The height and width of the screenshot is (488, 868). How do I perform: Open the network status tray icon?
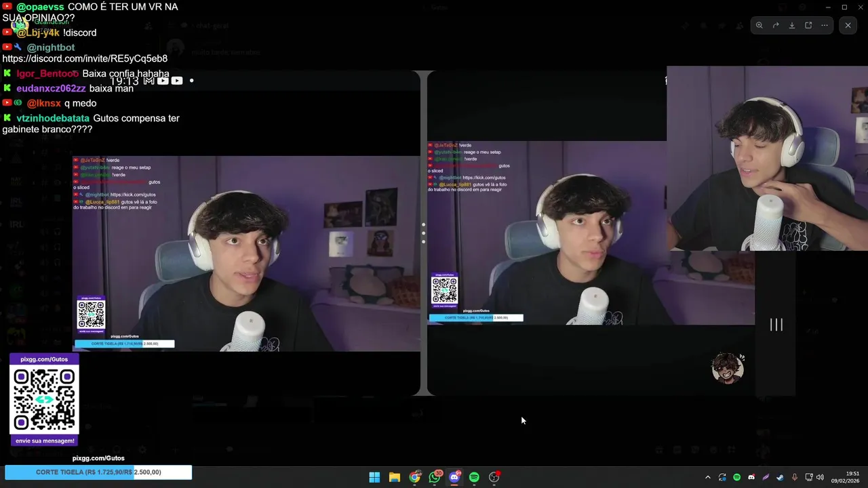[x=809, y=477]
